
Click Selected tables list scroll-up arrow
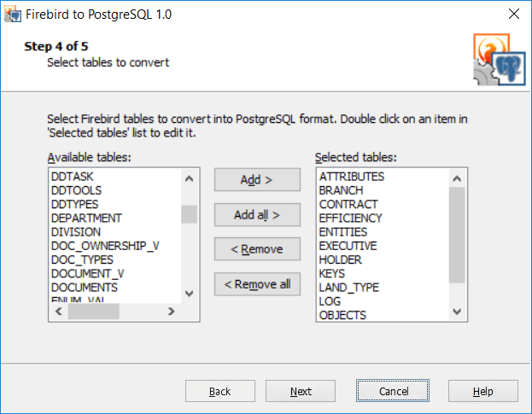(457, 178)
